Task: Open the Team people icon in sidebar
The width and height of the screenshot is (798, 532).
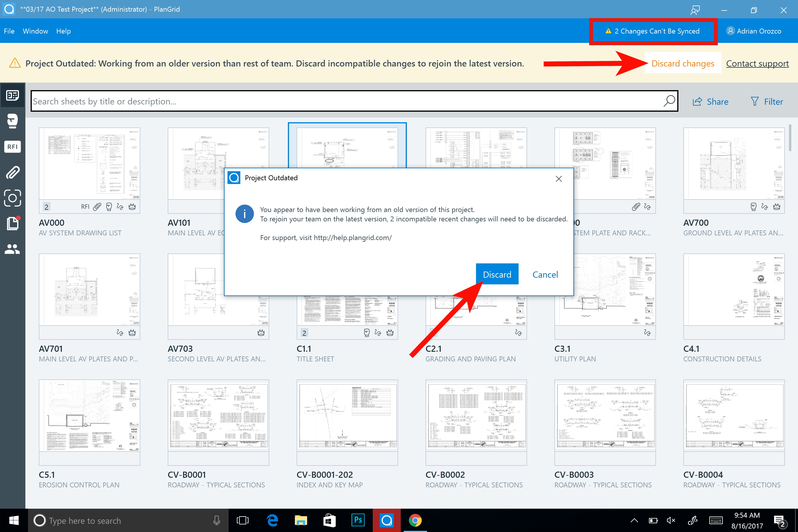Action: [x=13, y=249]
